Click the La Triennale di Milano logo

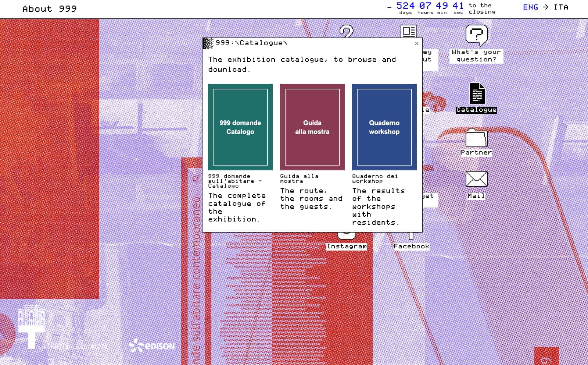(64, 327)
